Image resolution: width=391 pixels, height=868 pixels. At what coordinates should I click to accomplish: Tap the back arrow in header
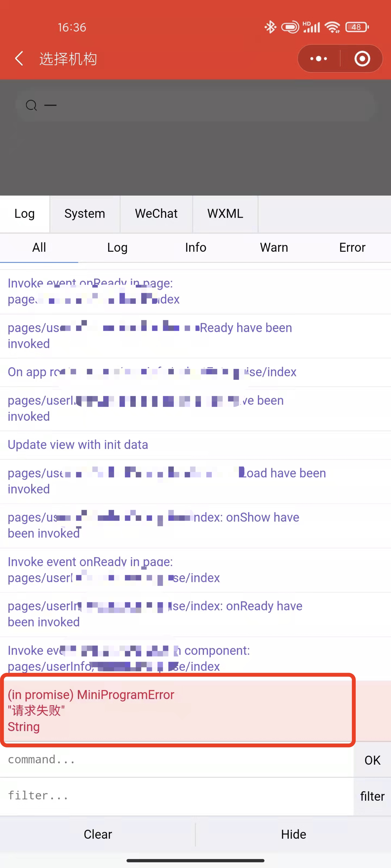(19, 59)
